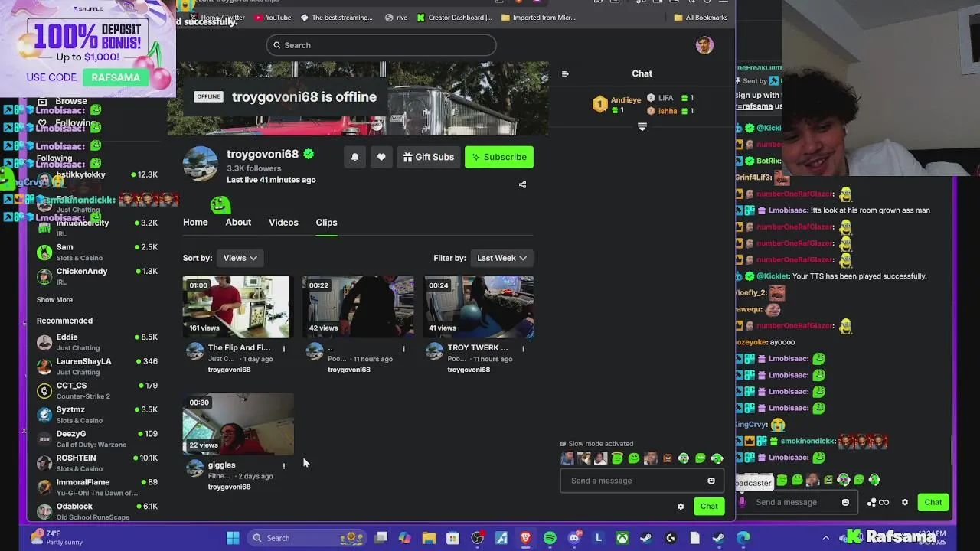This screenshot has width=980, height=551.
Task: Open Microsoft Edge from the taskbar
Action: click(x=743, y=538)
